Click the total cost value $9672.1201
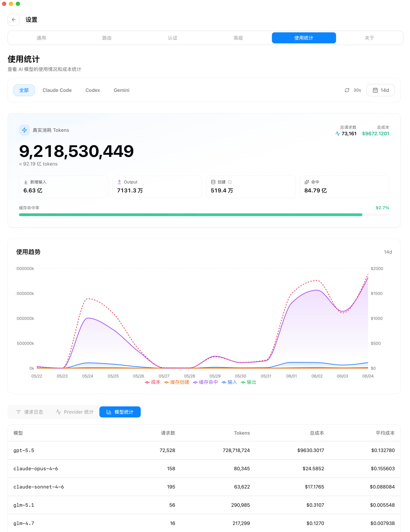 pyautogui.click(x=375, y=134)
